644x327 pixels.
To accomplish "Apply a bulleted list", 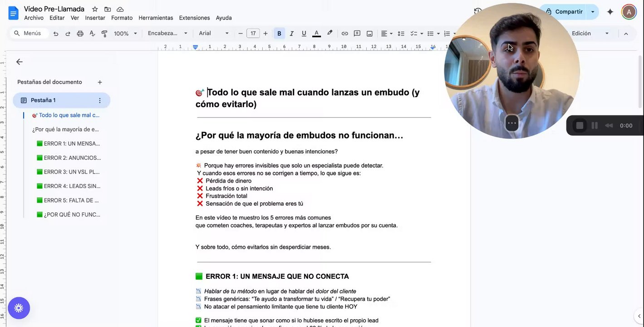I will pos(430,34).
